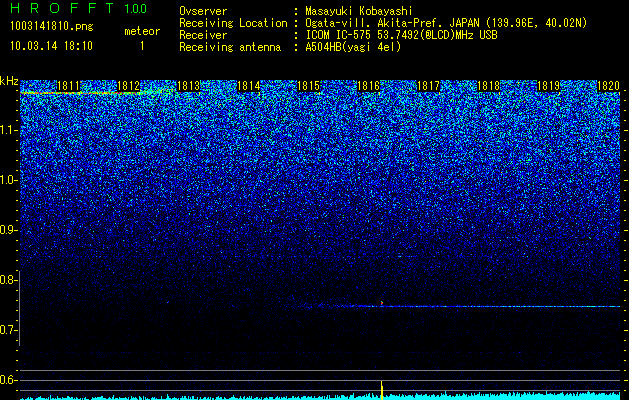The width and height of the screenshot is (629, 400).
Task: Click the 'Ovserver' field label
Action: coord(203,11)
